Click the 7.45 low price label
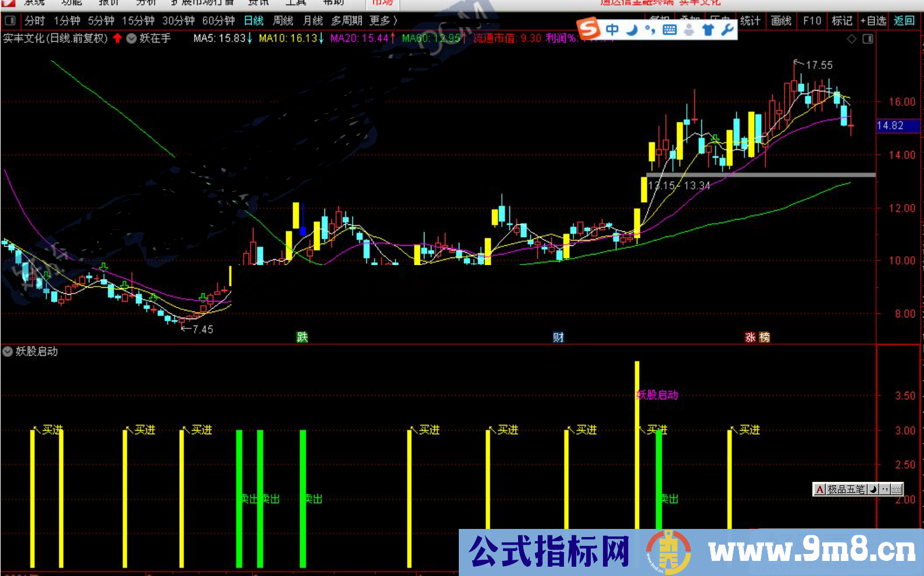924x576 pixels. (202, 330)
